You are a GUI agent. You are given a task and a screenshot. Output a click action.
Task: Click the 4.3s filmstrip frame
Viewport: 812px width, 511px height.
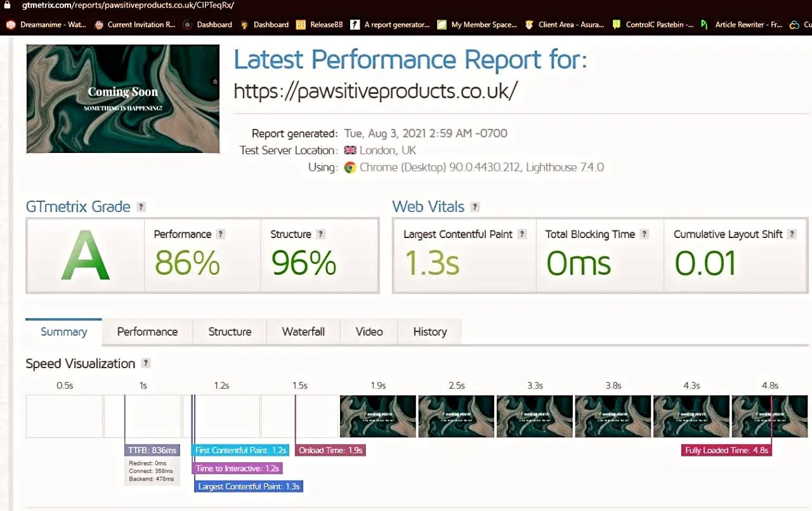691,416
